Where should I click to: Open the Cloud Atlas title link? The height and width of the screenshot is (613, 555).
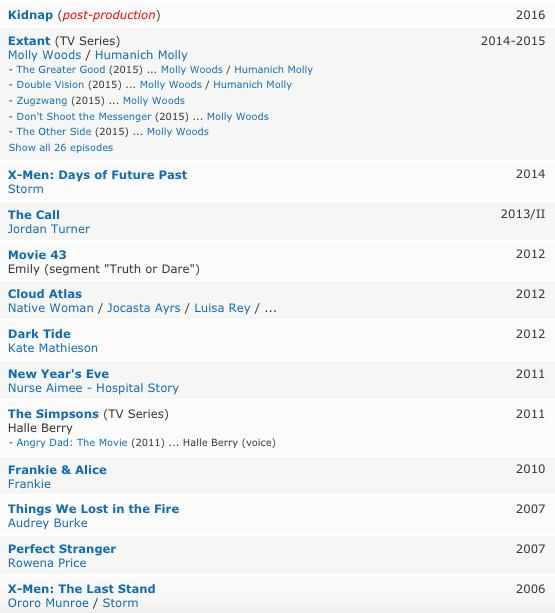[45, 294]
